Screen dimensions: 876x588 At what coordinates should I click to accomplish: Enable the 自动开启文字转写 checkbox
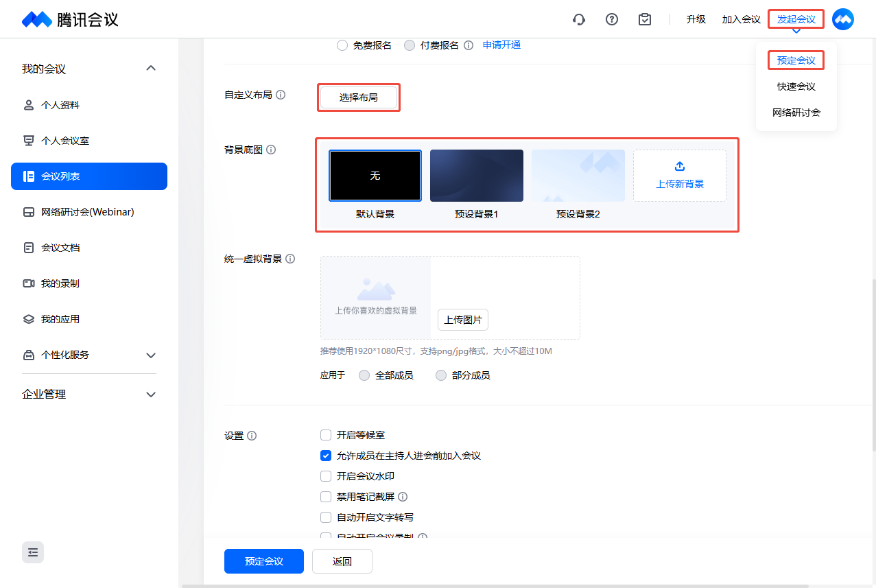(326, 517)
